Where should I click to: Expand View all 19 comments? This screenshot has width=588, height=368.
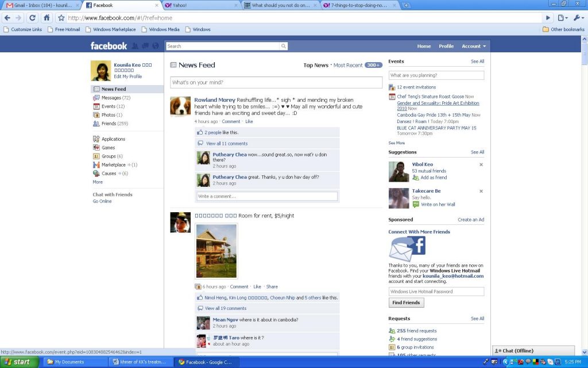tap(225, 308)
